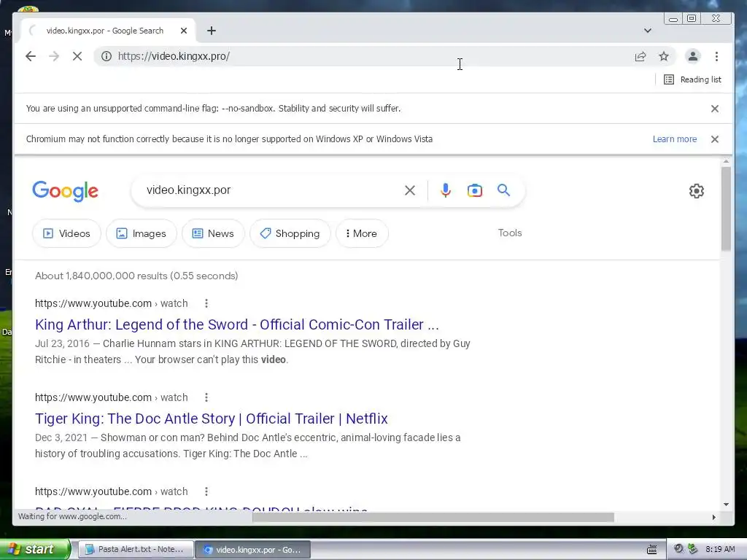Image resolution: width=747 pixels, height=560 pixels.
Task: Open the Chromium three-dot menu
Action: click(x=716, y=56)
